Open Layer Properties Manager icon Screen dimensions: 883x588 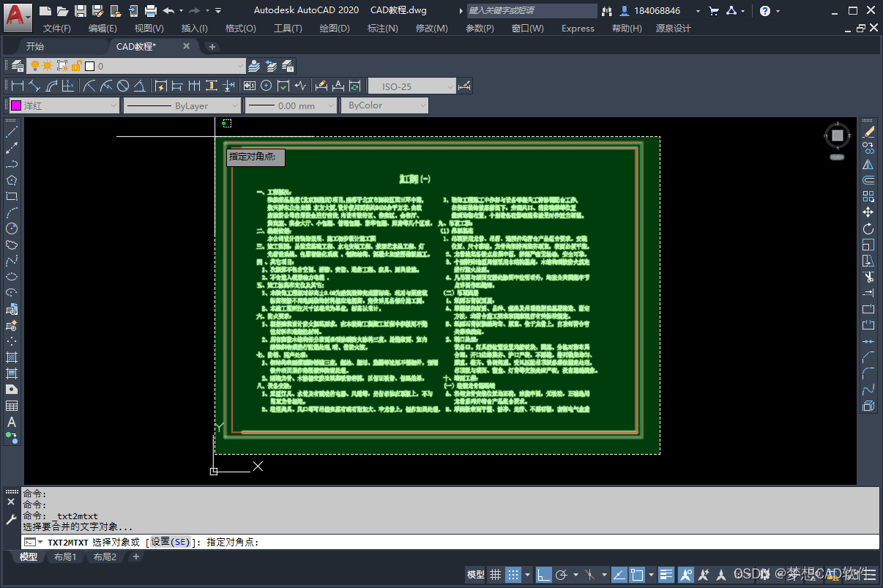click(x=18, y=66)
